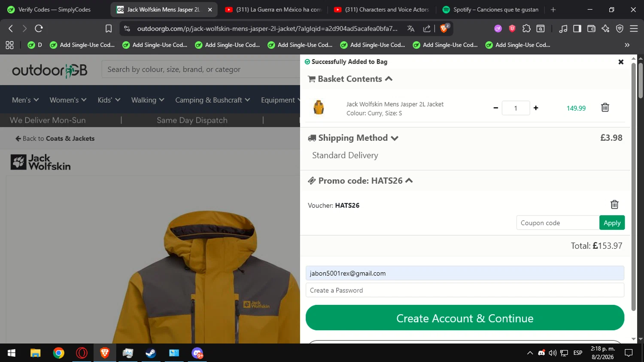644x362 pixels.
Task: Open Walking menu dropdown
Action: 148,100
